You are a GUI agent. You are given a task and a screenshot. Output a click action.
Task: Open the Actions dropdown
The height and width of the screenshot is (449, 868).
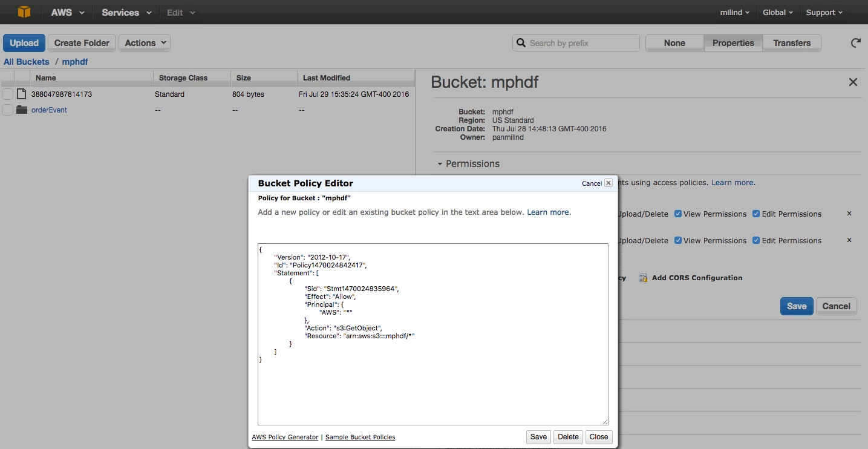[x=145, y=43]
